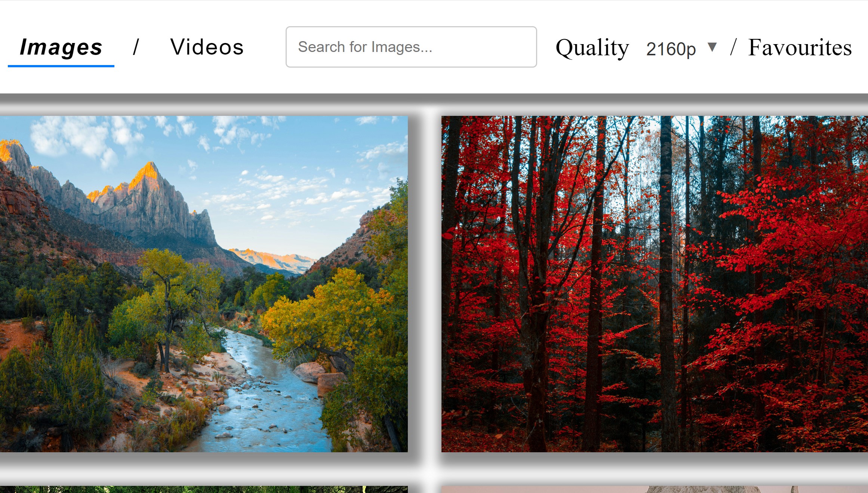The width and height of the screenshot is (868, 493).
Task: Open the mountain river canyon photo
Action: 204,284
